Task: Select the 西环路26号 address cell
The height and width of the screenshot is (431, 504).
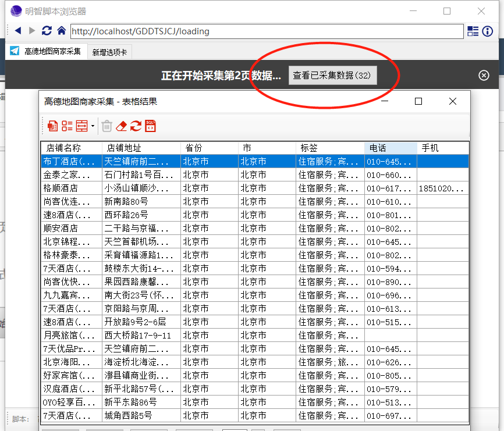Action: pos(141,215)
